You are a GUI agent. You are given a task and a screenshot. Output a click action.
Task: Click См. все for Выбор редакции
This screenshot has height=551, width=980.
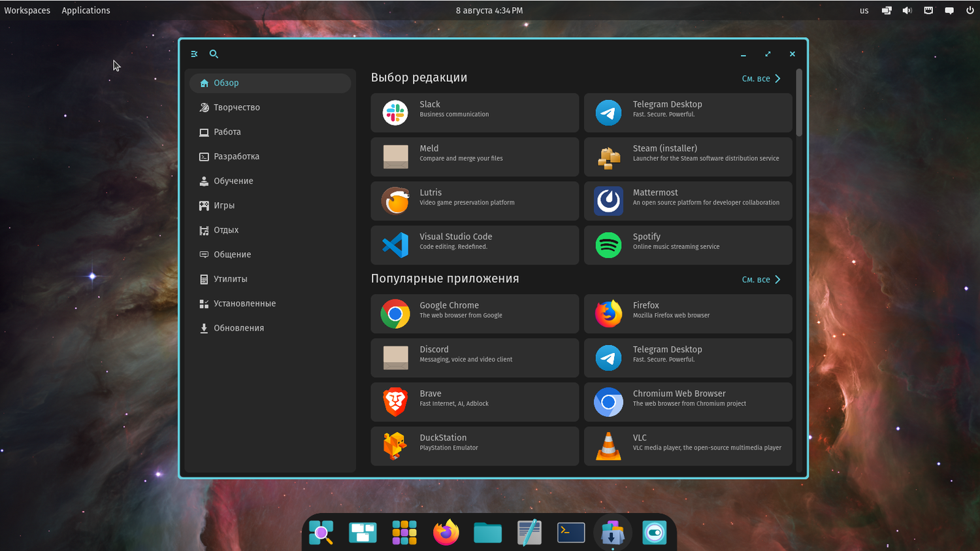pos(761,78)
